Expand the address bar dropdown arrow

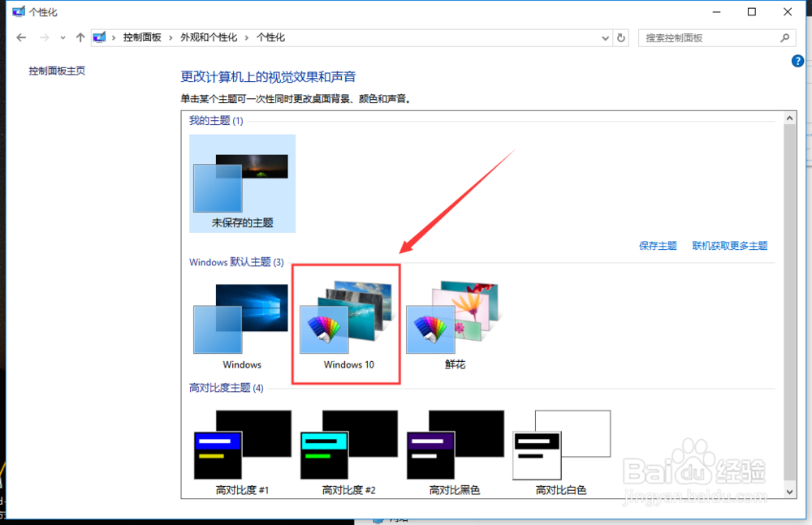point(604,37)
